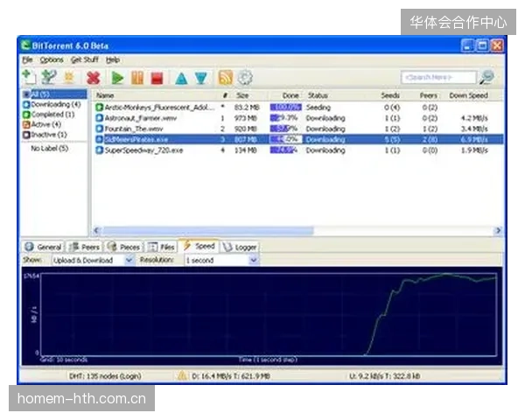
Task: Click the Add Torrent toolbar icon
Action: coord(29,77)
